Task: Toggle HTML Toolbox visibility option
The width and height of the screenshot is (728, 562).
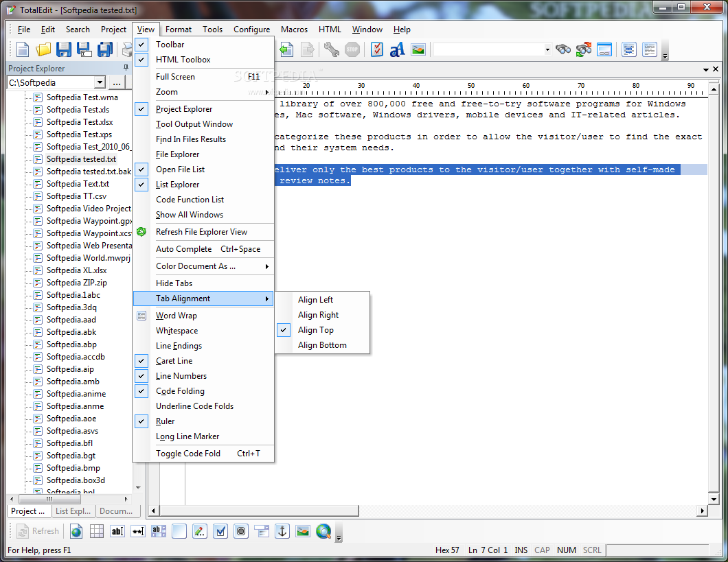Action: coord(203,60)
